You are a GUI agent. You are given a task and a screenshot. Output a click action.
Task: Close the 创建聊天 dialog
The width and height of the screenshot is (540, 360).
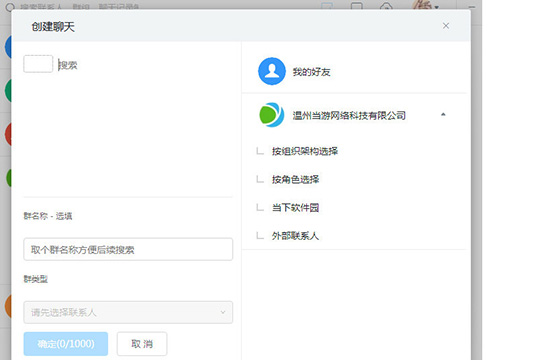click(x=446, y=26)
